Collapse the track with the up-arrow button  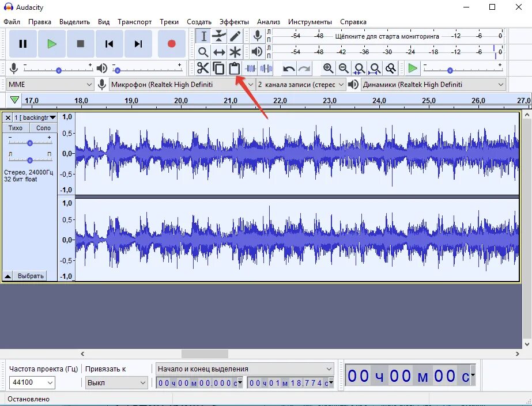(x=7, y=276)
